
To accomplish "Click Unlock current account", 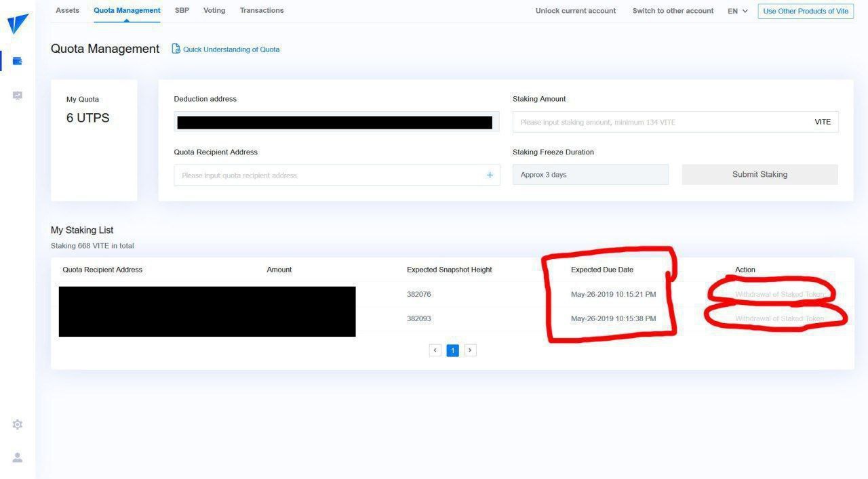I will click(x=576, y=11).
